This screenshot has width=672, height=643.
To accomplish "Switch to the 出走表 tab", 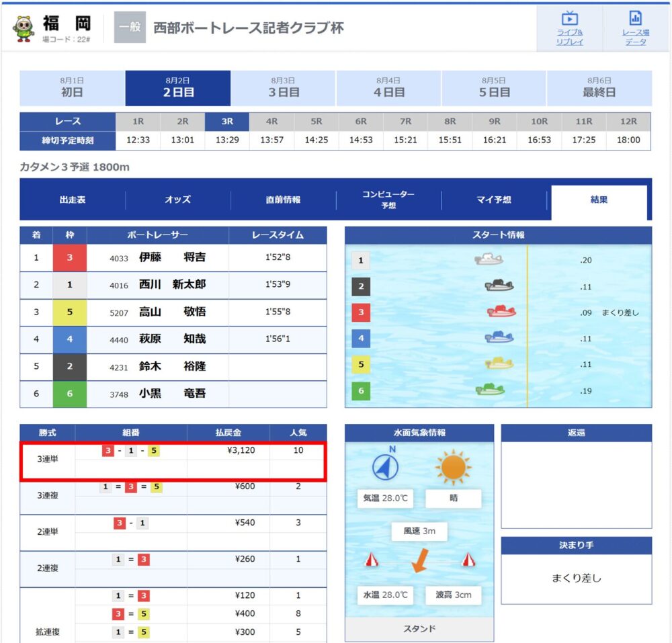I will (73, 200).
